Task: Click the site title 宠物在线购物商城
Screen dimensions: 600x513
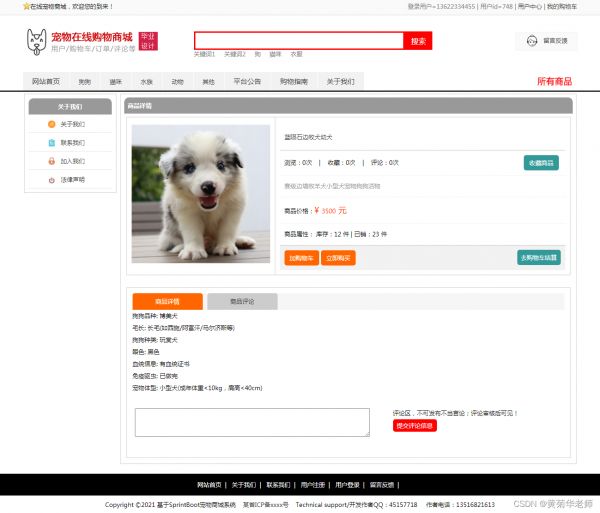Action: tap(92, 37)
